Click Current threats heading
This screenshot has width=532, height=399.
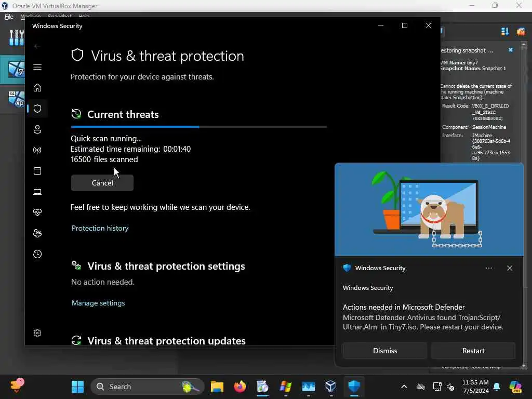click(x=123, y=115)
